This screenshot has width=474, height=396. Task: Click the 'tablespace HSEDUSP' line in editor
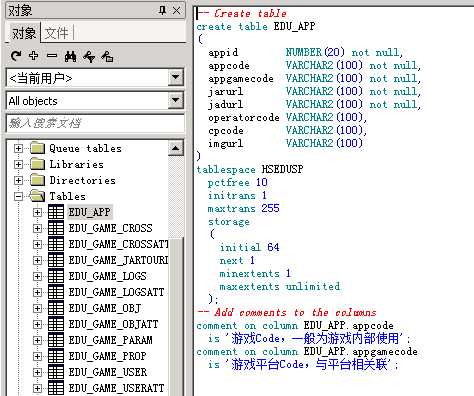pos(250,169)
